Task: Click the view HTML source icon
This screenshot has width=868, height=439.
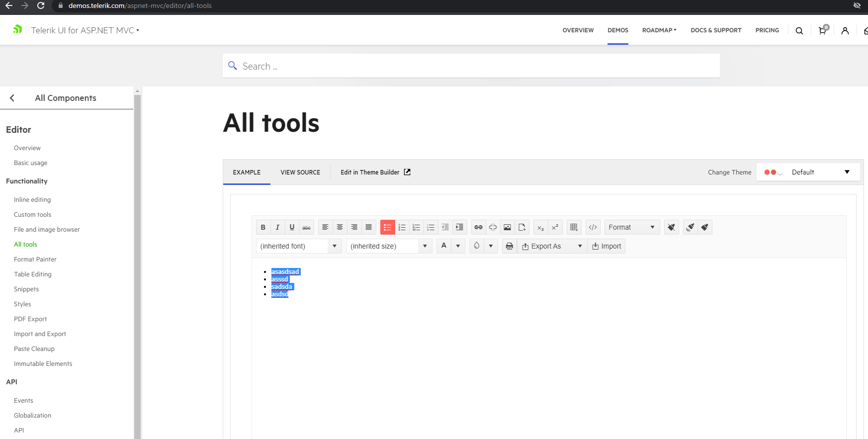Action: [x=593, y=227]
